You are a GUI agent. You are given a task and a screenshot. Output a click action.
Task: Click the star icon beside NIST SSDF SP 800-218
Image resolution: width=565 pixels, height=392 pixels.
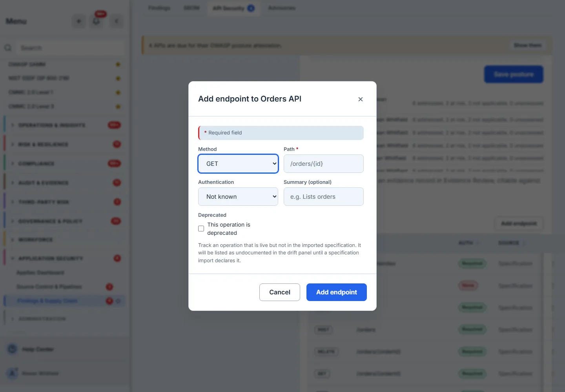[x=118, y=78]
